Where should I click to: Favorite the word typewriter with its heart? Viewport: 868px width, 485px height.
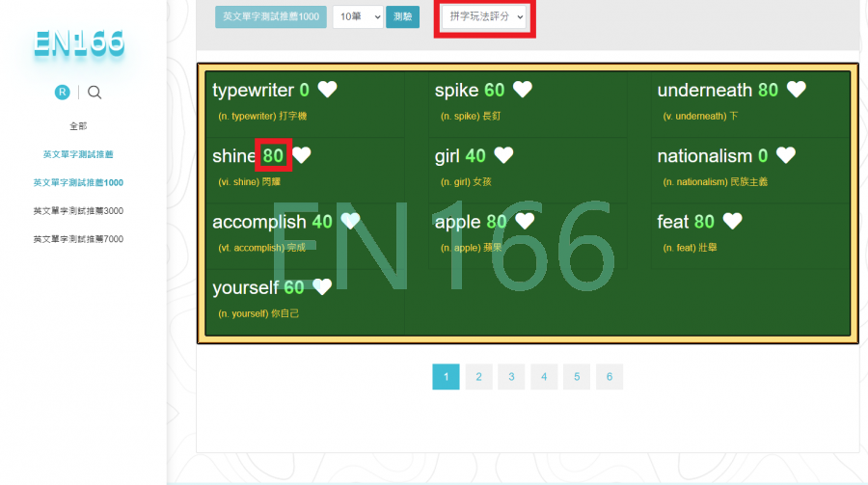(x=327, y=89)
